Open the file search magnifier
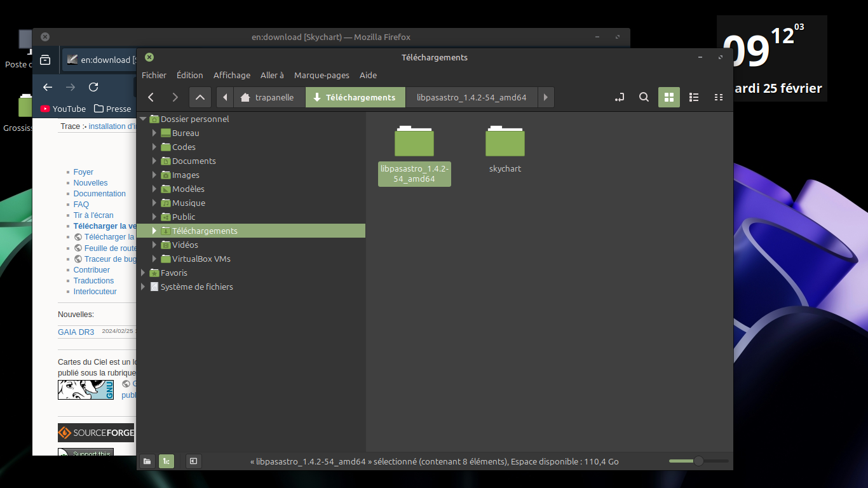The image size is (868, 488). pyautogui.click(x=644, y=97)
